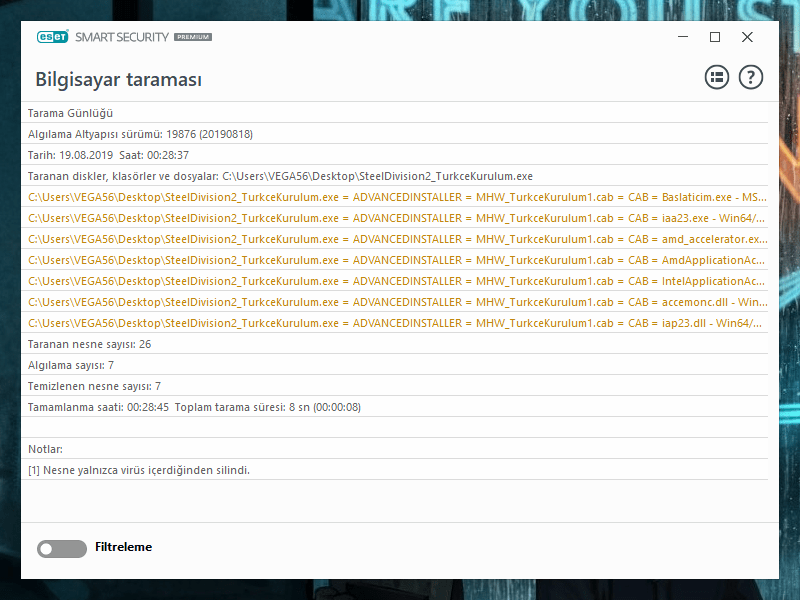This screenshot has height=600, width=800.
Task: Click the ESET logo in title bar
Action: pyautogui.click(x=53, y=37)
